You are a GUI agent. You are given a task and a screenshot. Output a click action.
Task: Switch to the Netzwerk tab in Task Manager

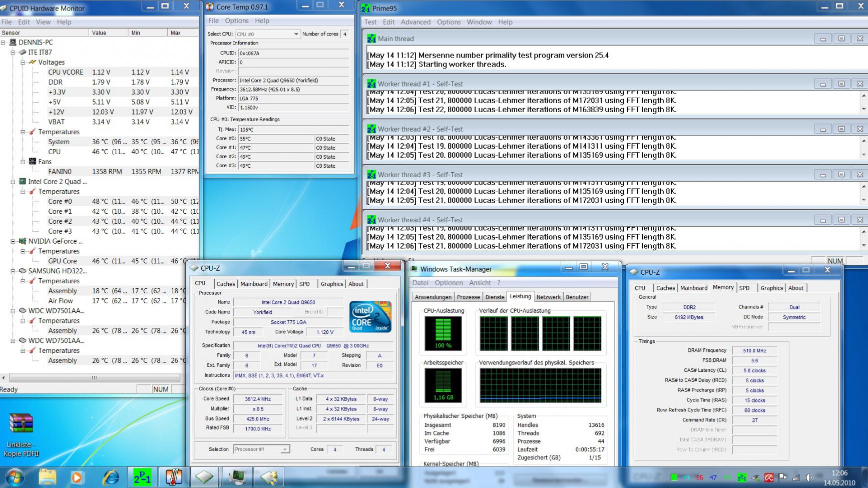tap(549, 297)
